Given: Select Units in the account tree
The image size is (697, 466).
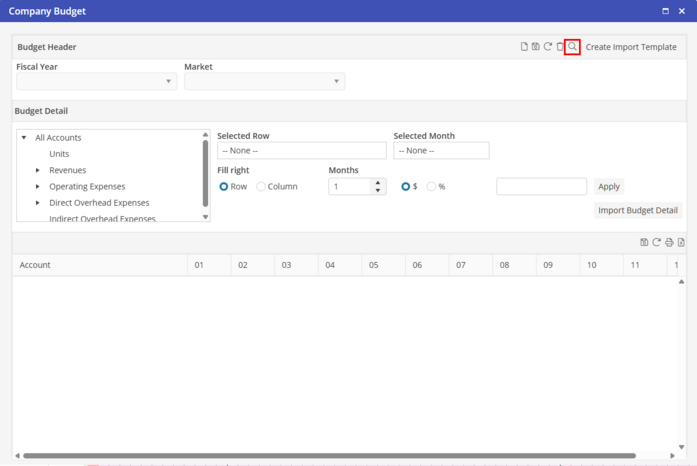Looking at the screenshot, I should click(59, 154).
